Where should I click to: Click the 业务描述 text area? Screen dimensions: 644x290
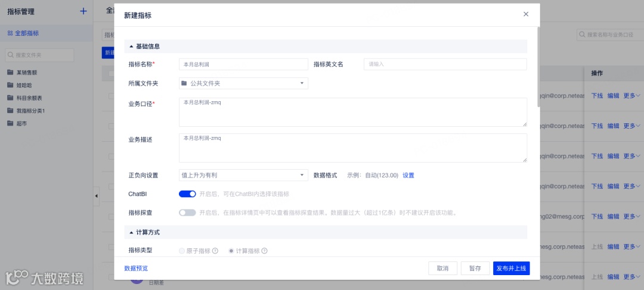point(353,148)
